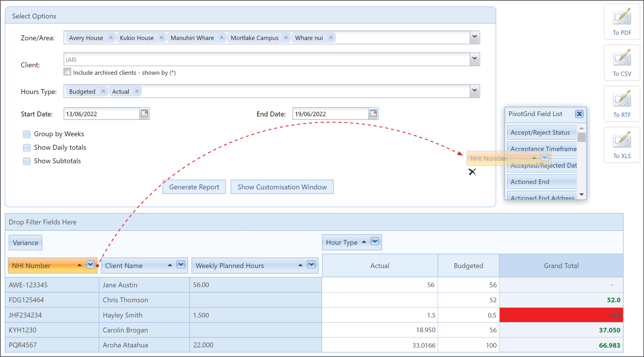Click the field list scrollbar thumb
Image resolution: width=644 pixels, height=357 pixels.
[582, 137]
